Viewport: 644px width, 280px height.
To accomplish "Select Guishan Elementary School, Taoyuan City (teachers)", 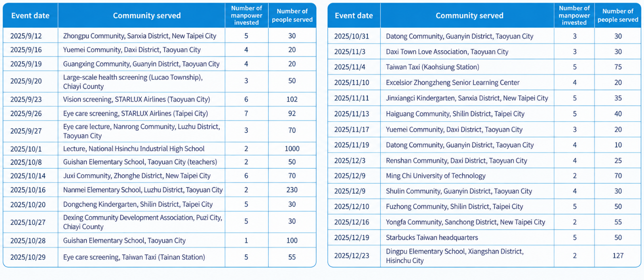I will click(x=140, y=162).
